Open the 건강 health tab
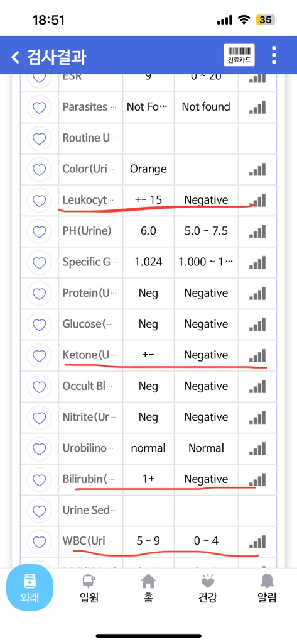 coord(208,589)
